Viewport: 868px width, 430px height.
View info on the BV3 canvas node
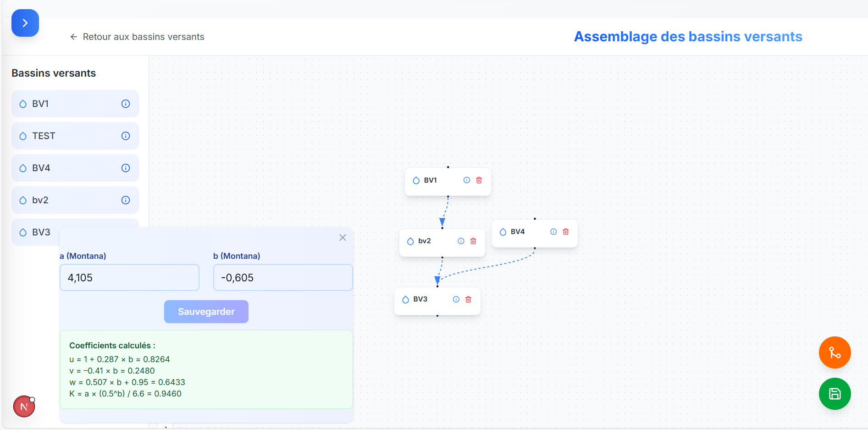(456, 300)
